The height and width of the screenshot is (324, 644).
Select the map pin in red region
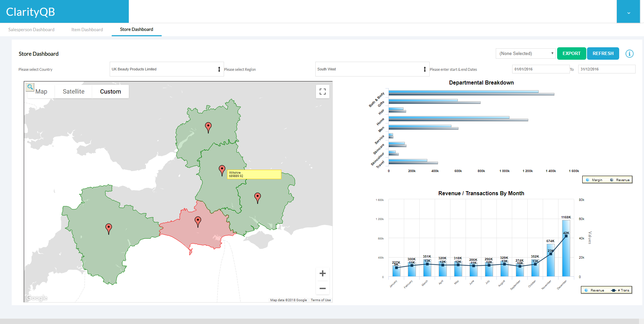(x=198, y=221)
